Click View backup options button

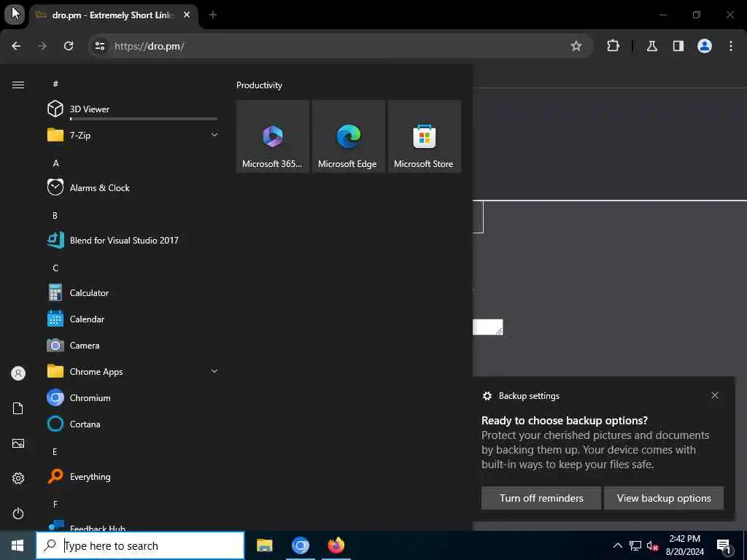point(664,498)
